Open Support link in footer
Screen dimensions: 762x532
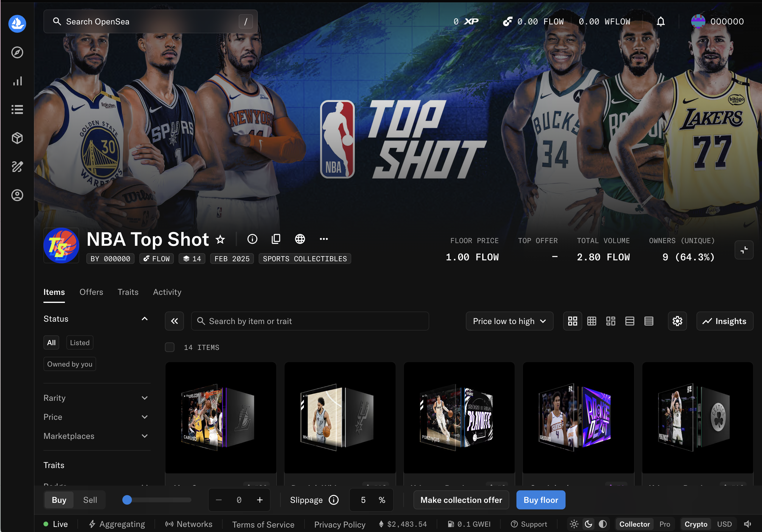(529, 524)
